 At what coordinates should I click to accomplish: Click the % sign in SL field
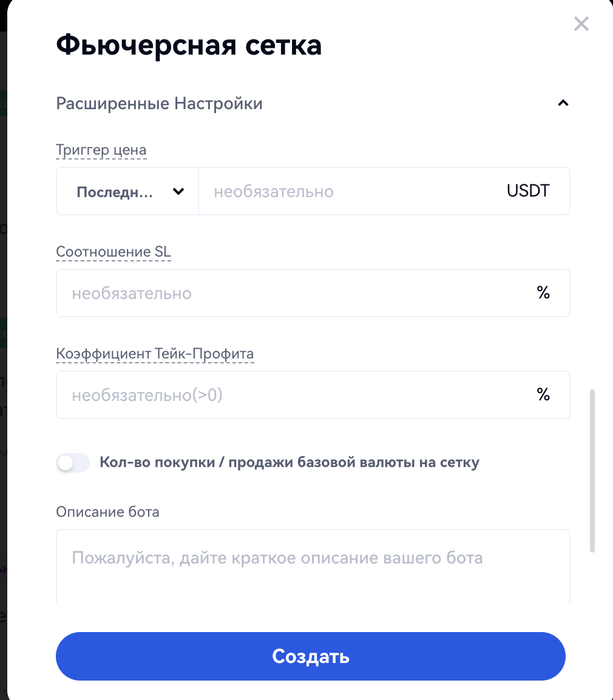(543, 293)
